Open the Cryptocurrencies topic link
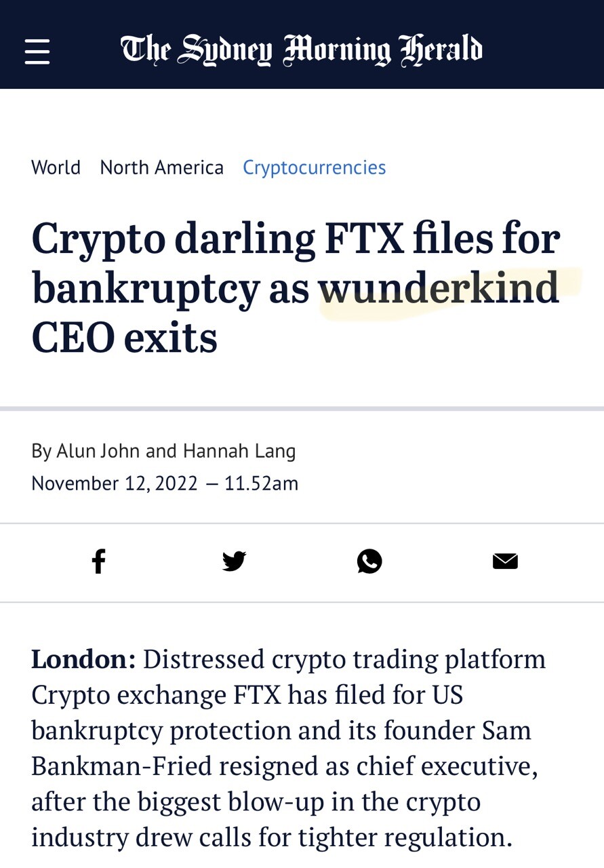 click(x=315, y=167)
